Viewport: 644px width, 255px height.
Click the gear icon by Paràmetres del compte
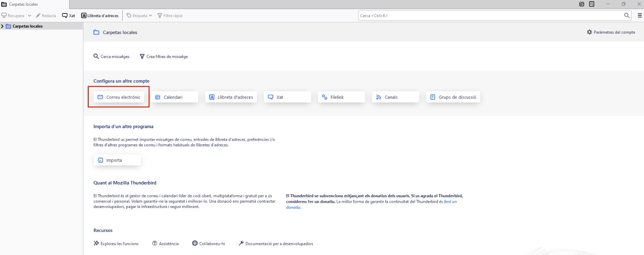(x=589, y=32)
